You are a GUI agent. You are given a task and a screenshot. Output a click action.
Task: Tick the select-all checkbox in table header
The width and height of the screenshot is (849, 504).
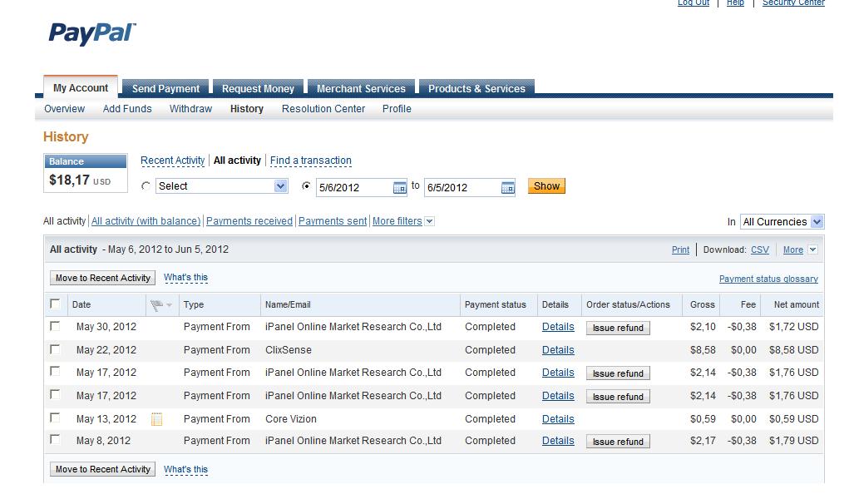pos(55,304)
